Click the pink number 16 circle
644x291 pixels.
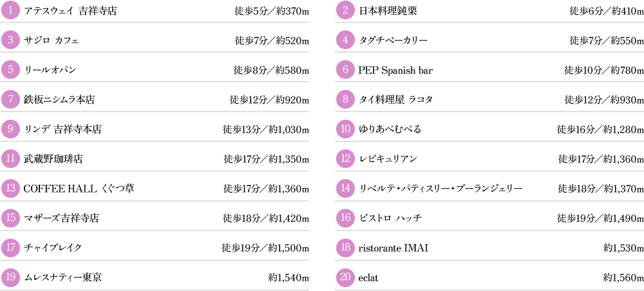(x=345, y=218)
